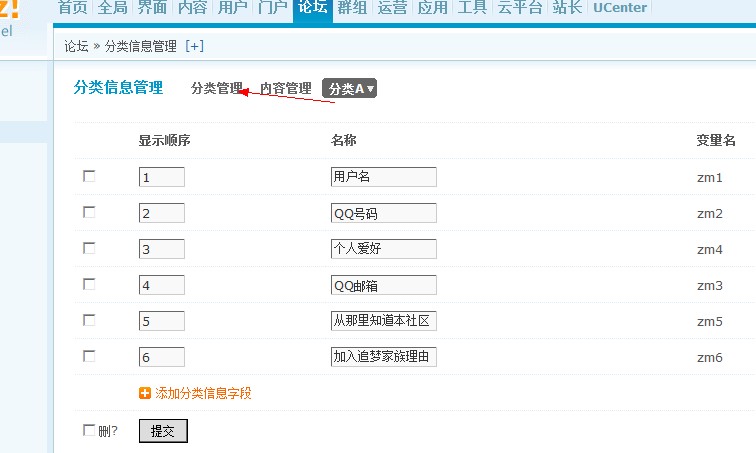Screen dimensions: 756x453
Task: Open the 群组 tab
Action: tap(352, 7)
